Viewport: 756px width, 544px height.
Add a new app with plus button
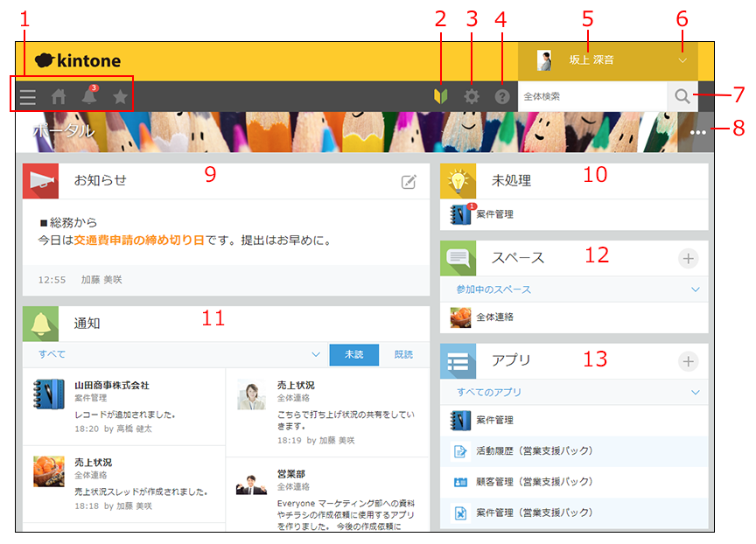[688, 361]
